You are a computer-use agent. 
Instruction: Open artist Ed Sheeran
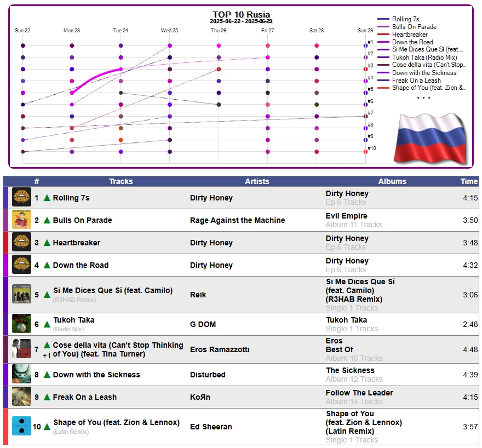point(211,427)
